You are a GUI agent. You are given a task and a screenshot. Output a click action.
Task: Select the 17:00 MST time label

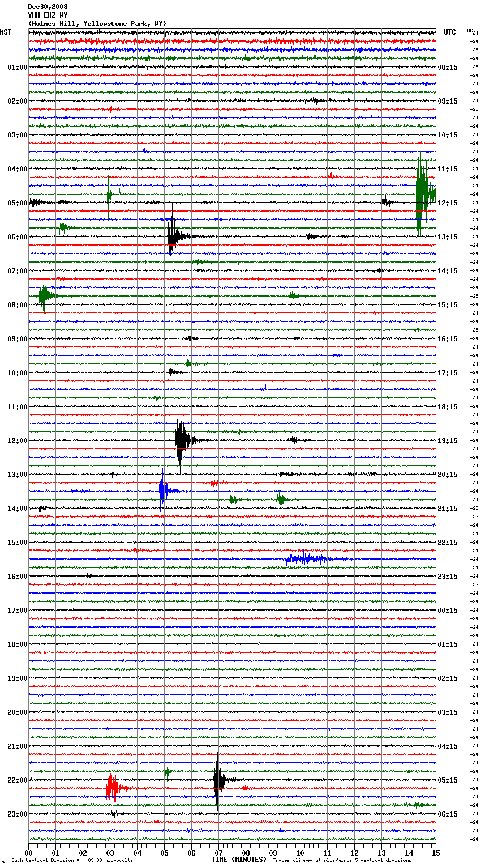coord(17,611)
